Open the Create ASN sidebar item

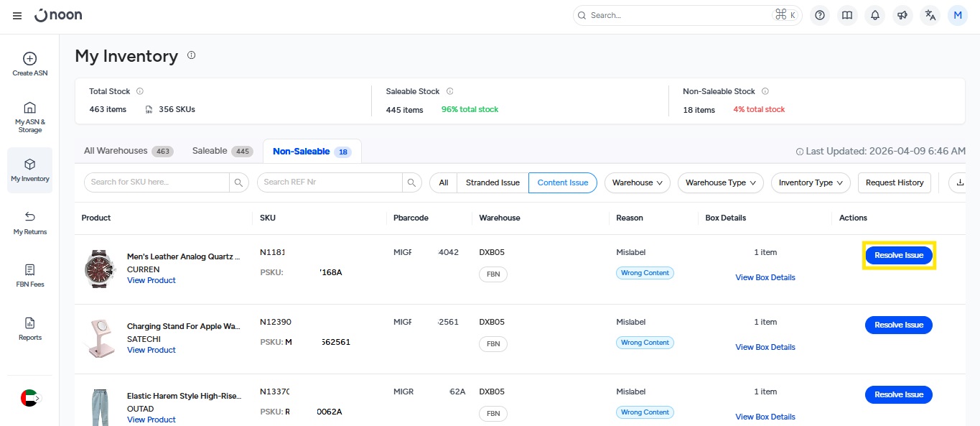[30, 64]
